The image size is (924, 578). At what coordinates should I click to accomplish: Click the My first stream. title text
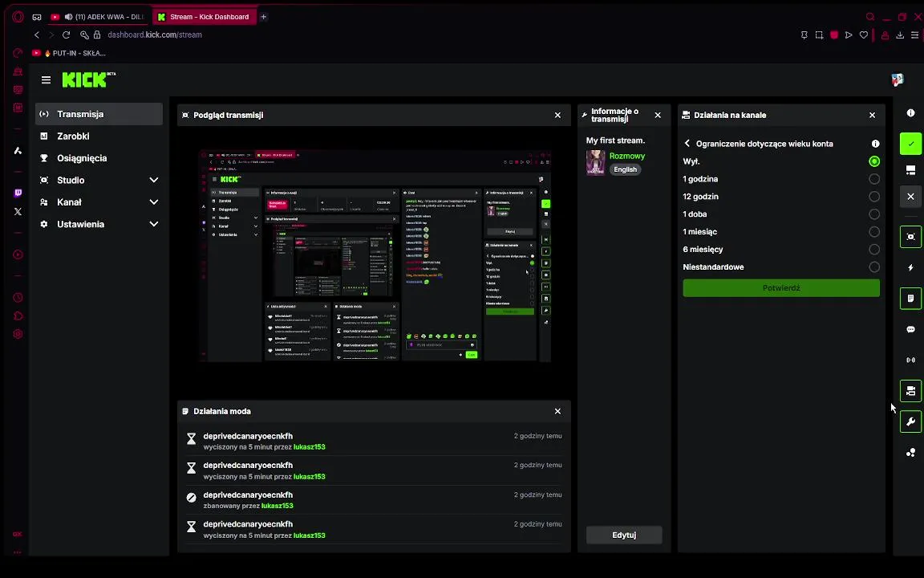pyautogui.click(x=615, y=140)
